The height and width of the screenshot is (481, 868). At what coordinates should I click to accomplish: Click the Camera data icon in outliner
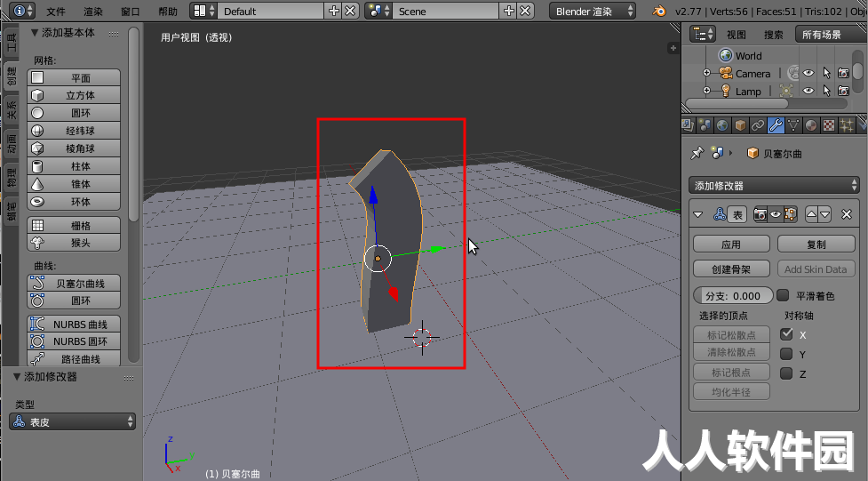click(792, 73)
